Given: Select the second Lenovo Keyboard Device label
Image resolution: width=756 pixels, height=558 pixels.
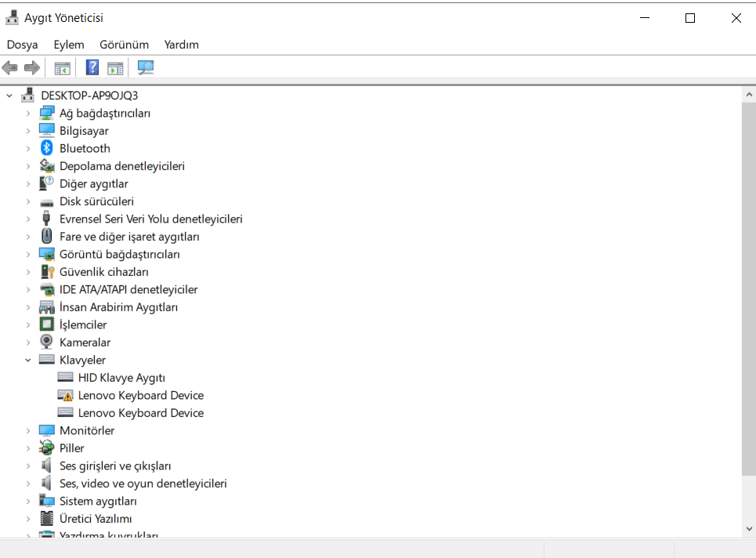Looking at the screenshot, I should click(x=141, y=413).
